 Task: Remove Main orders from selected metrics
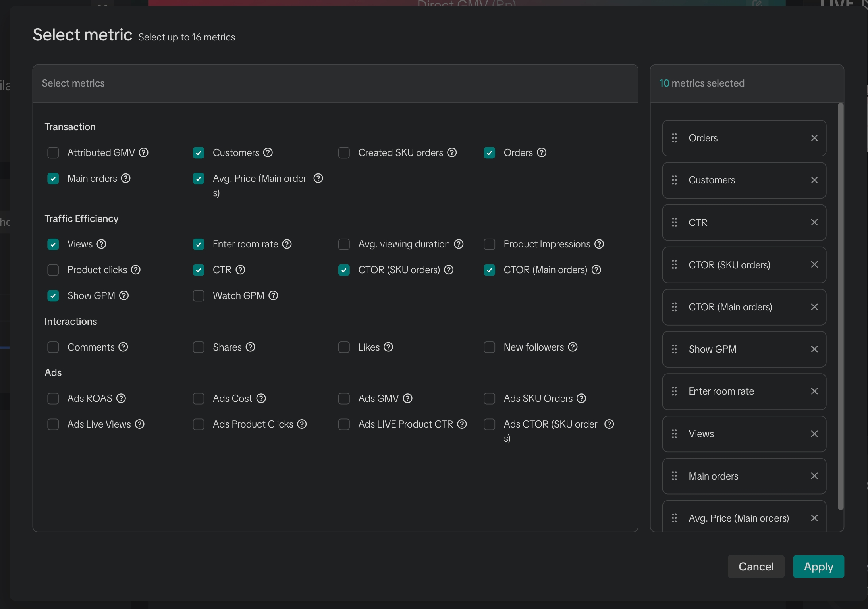pyautogui.click(x=814, y=476)
